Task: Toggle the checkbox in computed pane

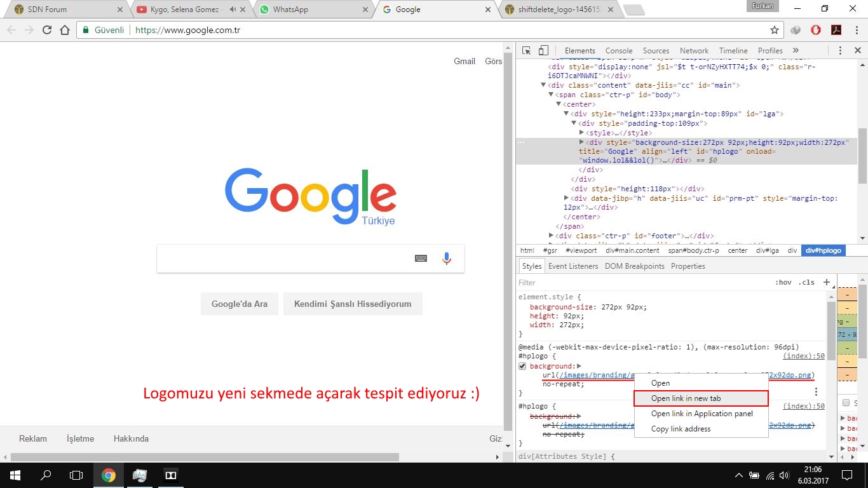Action: click(x=846, y=403)
